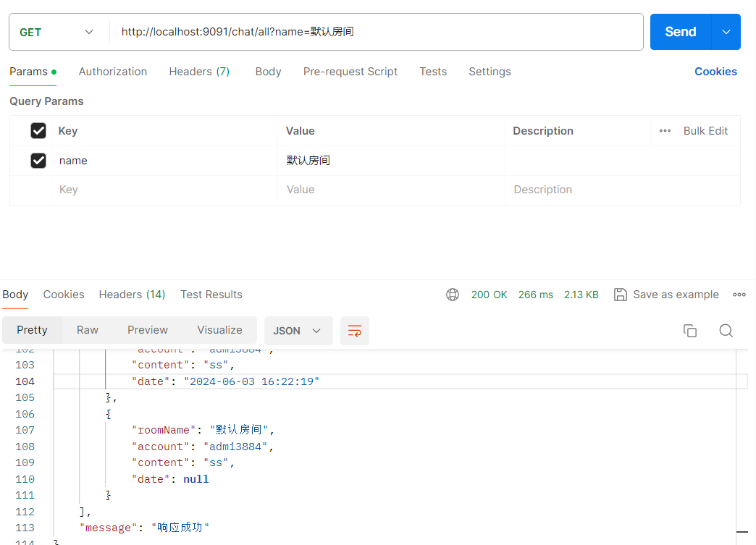Image resolution: width=756 pixels, height=545 pixels.
Task: Open the response Cookies tab
Action: pyautogui.click(x=64, y=295)
